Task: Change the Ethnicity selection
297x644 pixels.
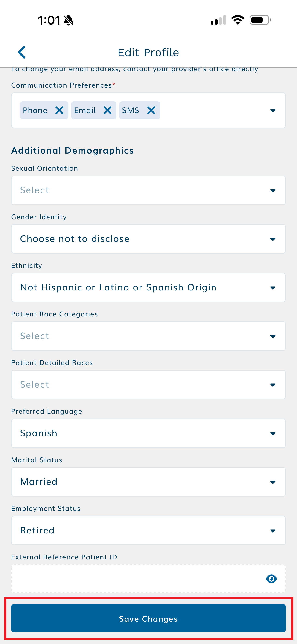Action: coord(148,287)
